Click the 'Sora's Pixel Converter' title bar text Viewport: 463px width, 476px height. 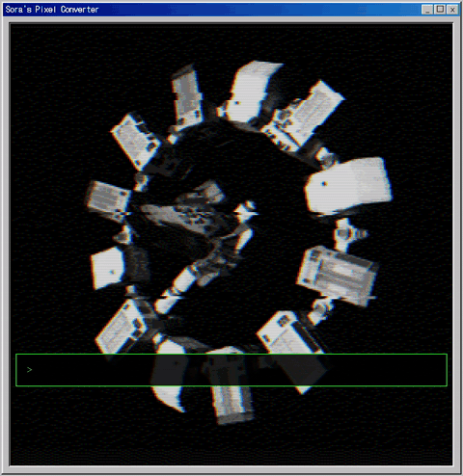52,10
